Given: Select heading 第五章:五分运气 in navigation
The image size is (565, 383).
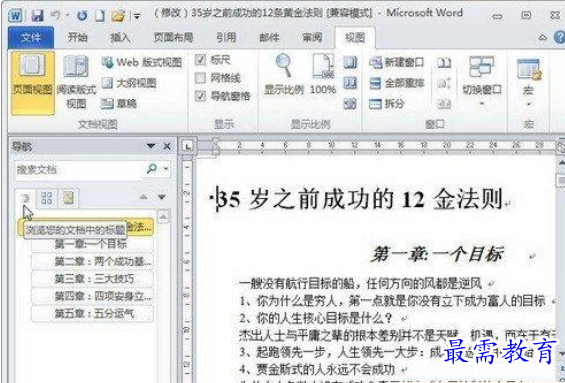Looking at the screenshot, I should point(92,314).
